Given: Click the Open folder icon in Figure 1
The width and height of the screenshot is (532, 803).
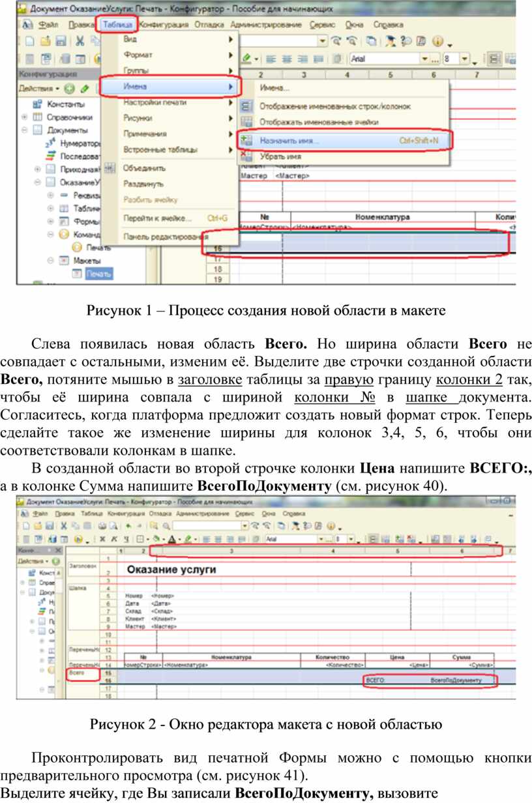Looking at the screenshot, I should pos(44,41).
